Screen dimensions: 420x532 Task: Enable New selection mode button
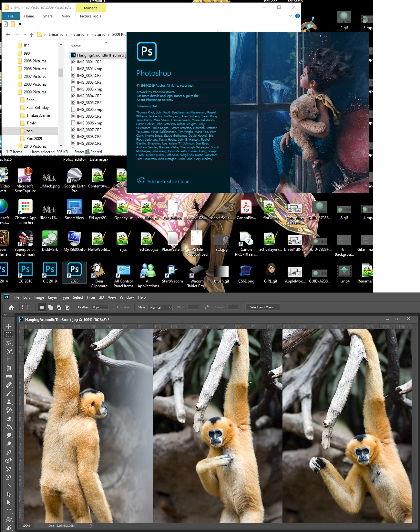42,307
